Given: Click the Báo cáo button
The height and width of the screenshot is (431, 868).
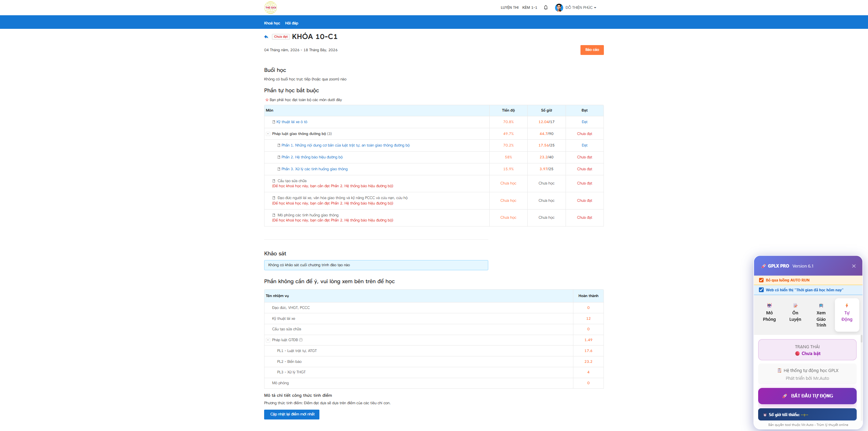Looking at the screenshot, I should 592,50.
